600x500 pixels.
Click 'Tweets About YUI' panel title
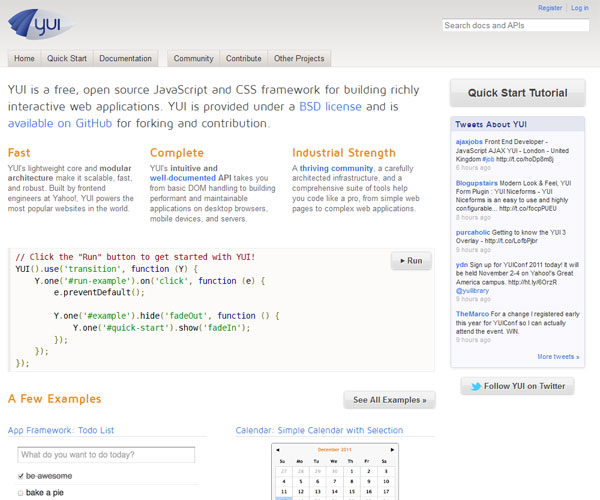coord(491,125)
